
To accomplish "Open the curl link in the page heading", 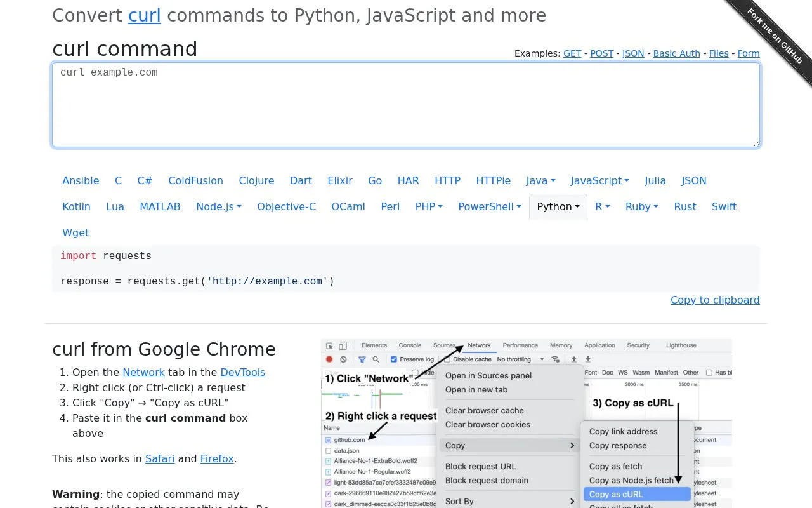I will pos(145,15).
